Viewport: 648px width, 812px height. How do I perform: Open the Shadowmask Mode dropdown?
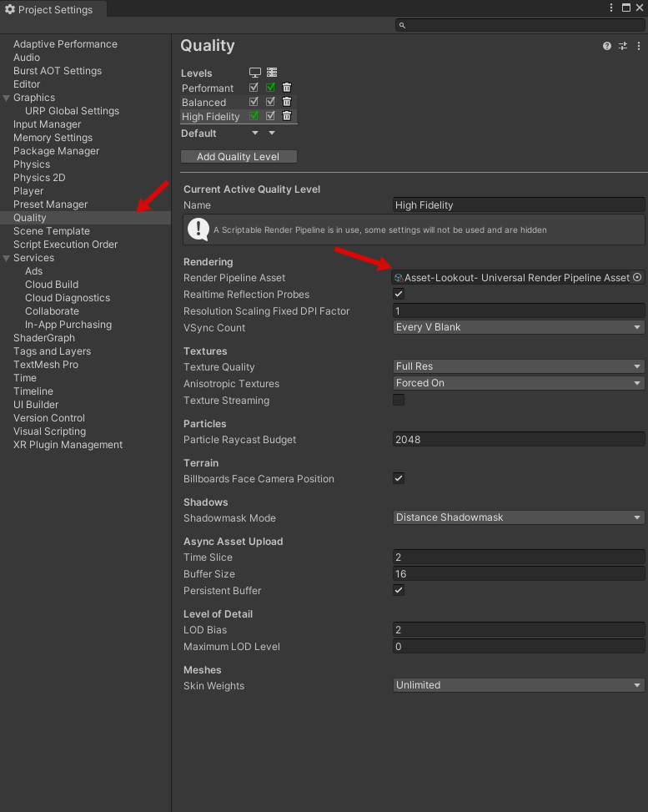point(518,517)
